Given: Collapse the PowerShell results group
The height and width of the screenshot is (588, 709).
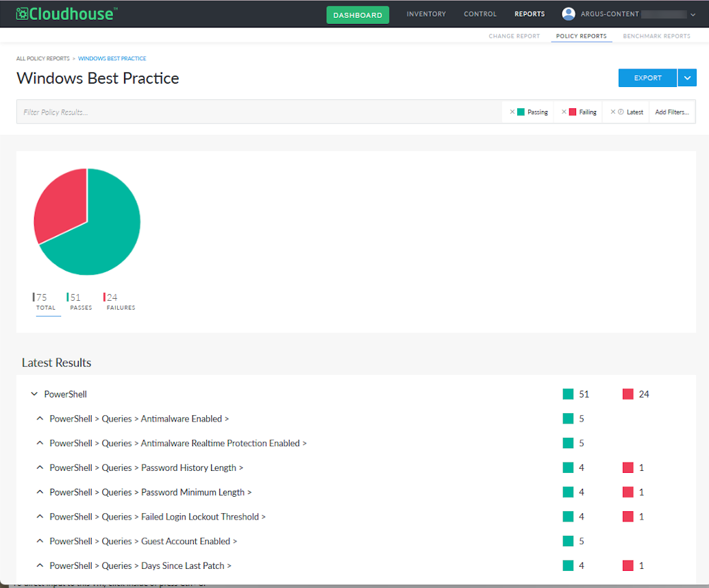Looking at the screenshot, I should click(x=34, y=394).
